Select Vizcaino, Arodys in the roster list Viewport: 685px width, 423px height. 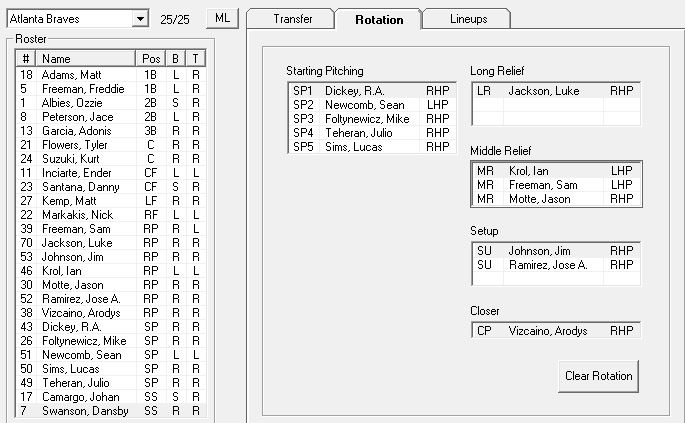(111, 312)
